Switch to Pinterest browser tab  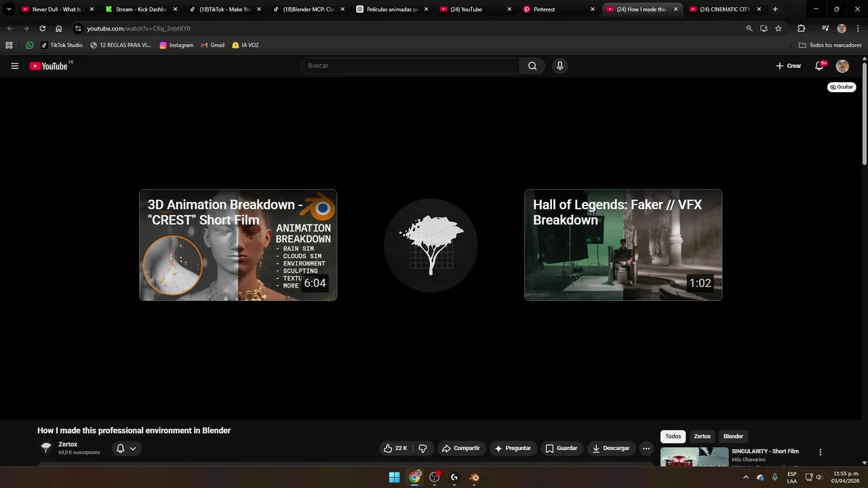point(559,9)
